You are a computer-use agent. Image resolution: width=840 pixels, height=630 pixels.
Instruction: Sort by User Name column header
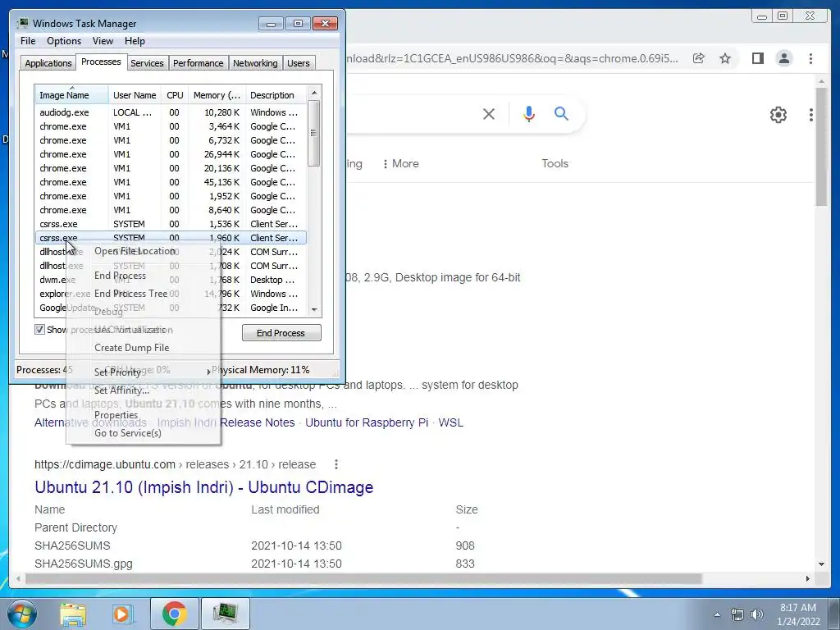tap(135, 95)
